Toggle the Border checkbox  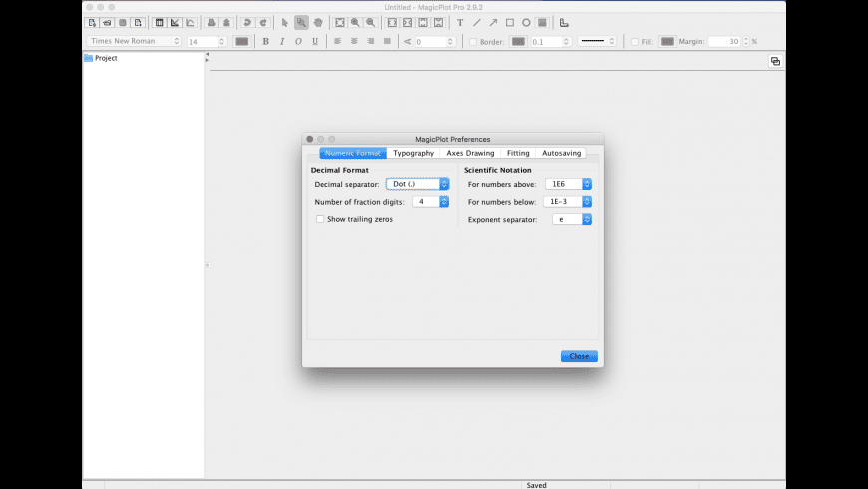coord(473,42)
